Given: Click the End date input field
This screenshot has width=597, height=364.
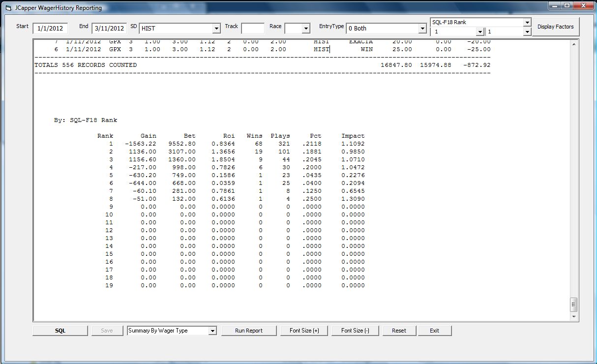Looking at the screenshot, I should pos(109,29).
